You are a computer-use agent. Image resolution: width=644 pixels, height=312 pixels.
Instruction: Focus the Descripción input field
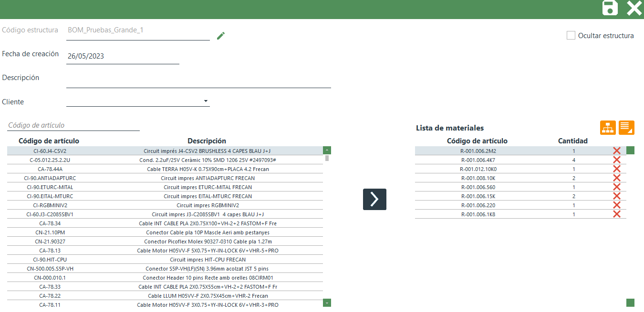(x=198, y=81)
